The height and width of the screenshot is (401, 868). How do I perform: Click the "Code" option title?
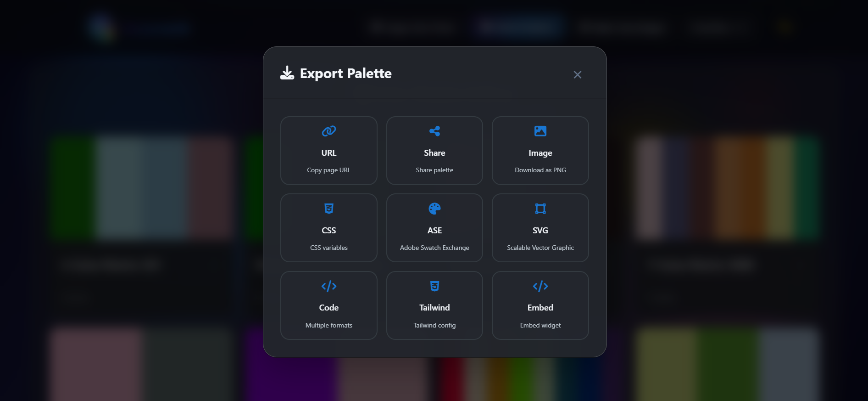[x=329, y=308]
